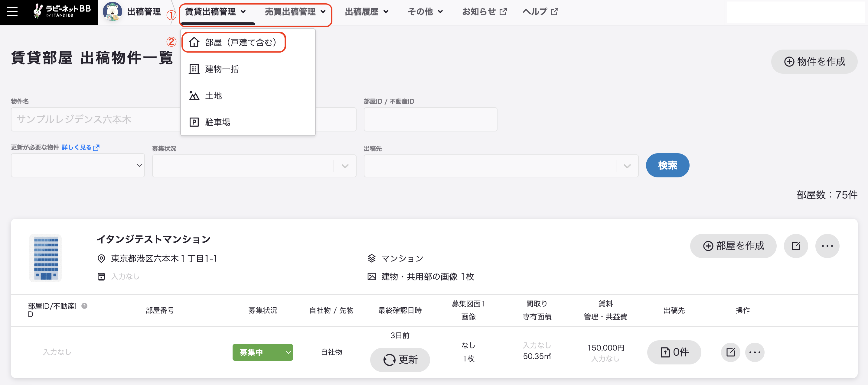Image resolution: width=868 pixels, height=385 pixels.
Task: Open 出稿先 filter dropdown
Action: tap(501, 166)
